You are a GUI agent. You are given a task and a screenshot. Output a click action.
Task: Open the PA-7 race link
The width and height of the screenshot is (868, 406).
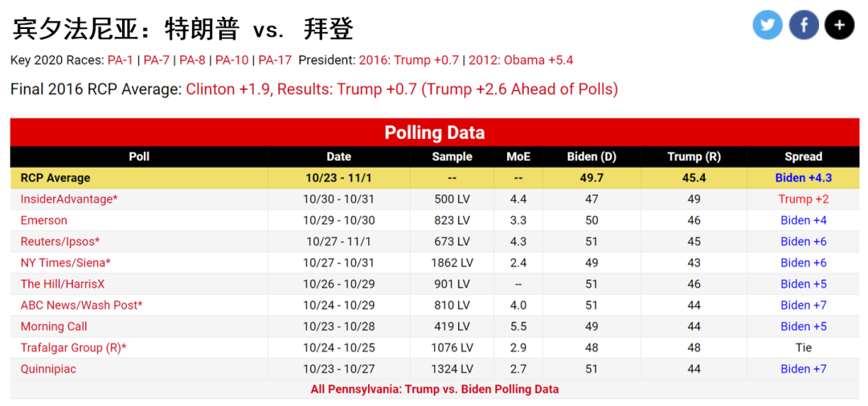(x=156, y=60)
